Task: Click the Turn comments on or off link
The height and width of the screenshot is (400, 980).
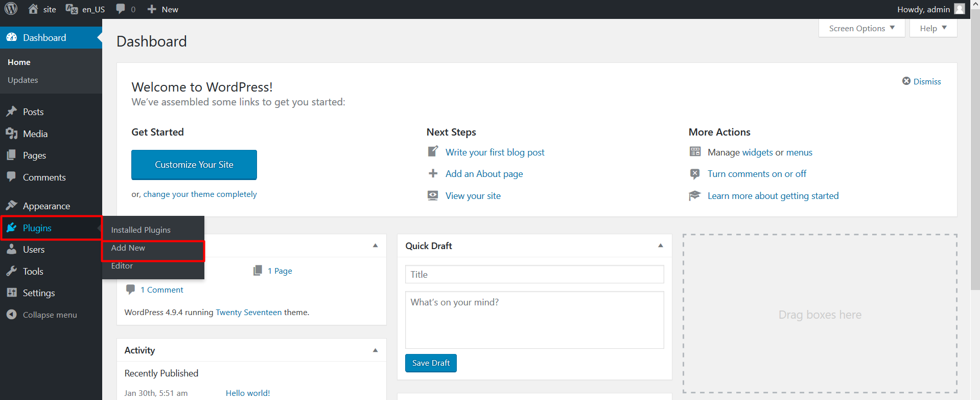Action: (757, 174)
